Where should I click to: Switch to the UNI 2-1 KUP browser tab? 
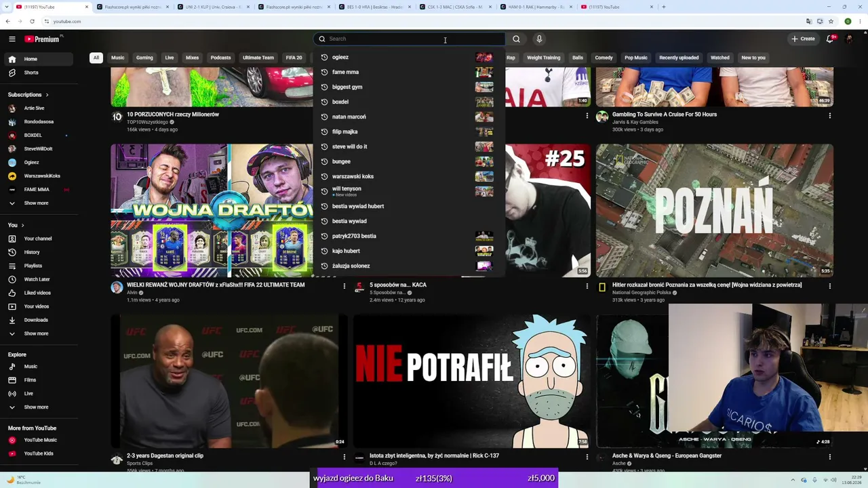[212, 7]
